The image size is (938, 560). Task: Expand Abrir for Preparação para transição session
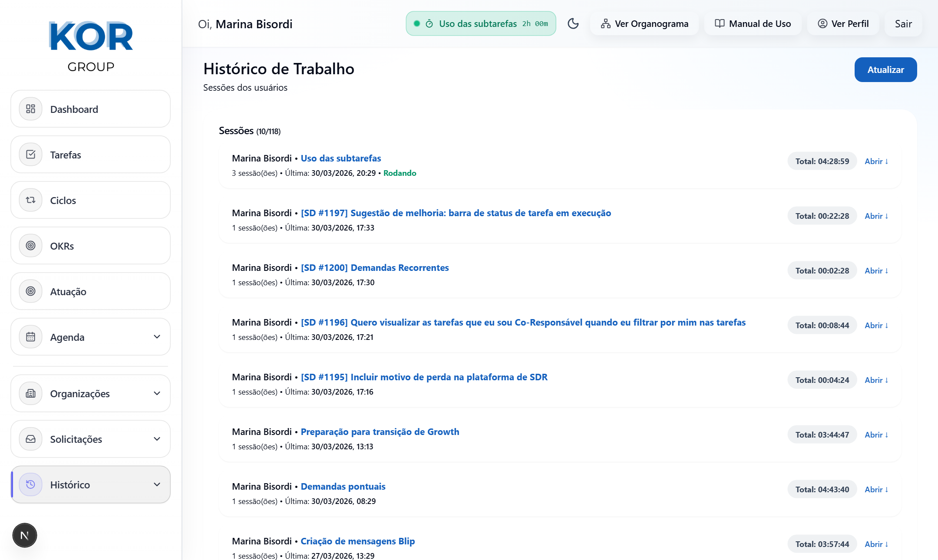pos(876,435)
